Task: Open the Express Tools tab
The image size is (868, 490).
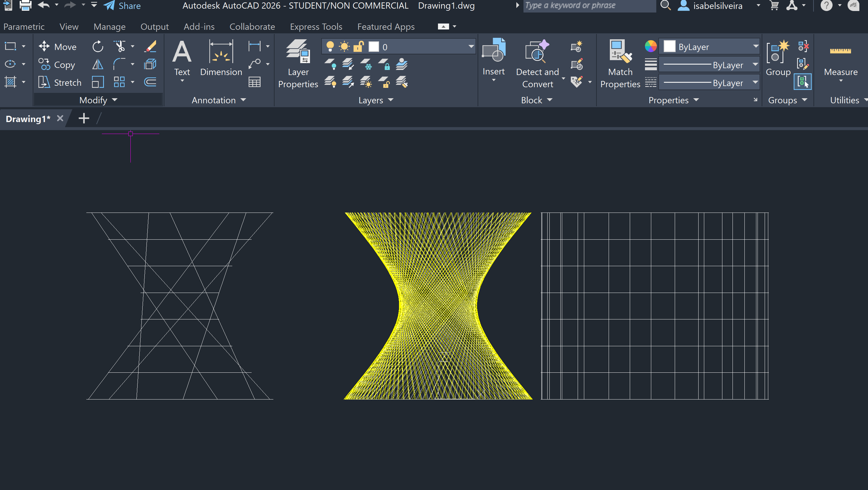Action: [316, 26]
